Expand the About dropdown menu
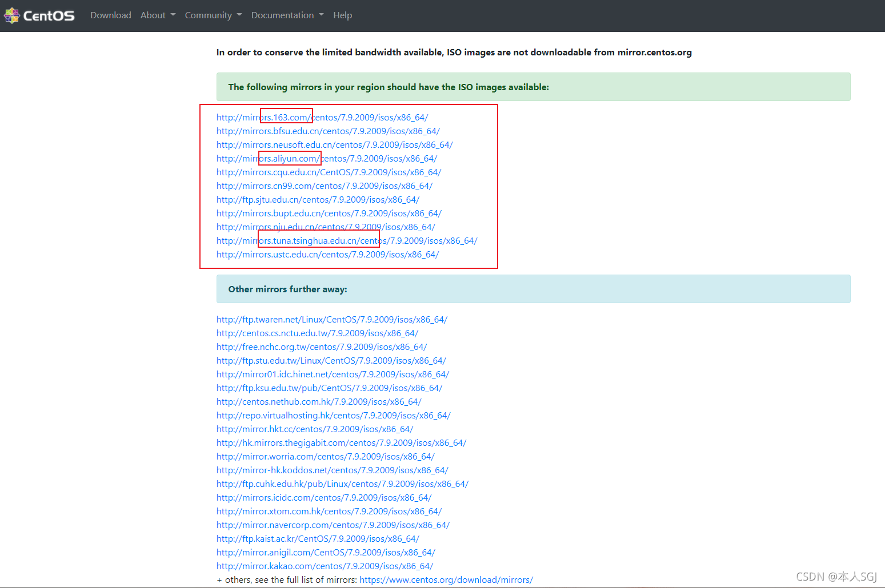The image size is (885, 588). pyautogui.click(x=158, y=15)
